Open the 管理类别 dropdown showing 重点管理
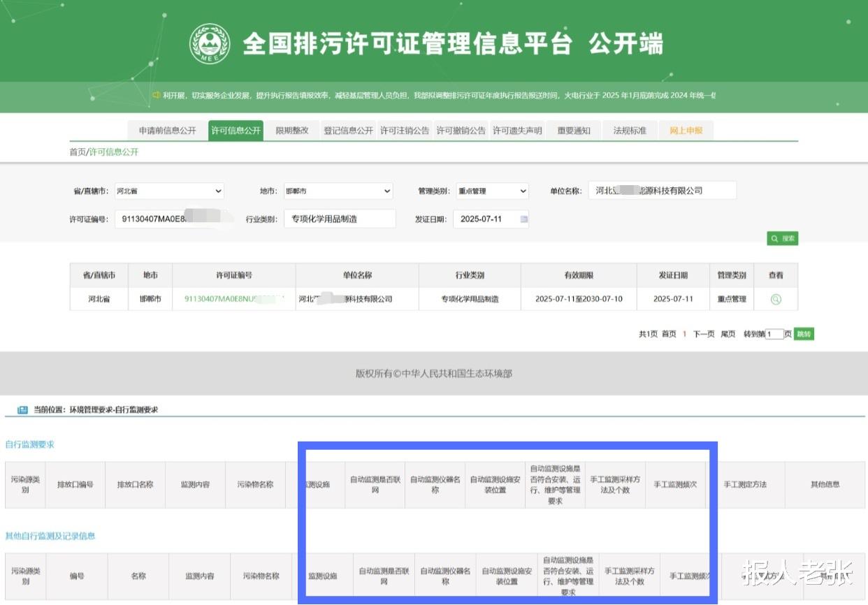 [493, 191]
